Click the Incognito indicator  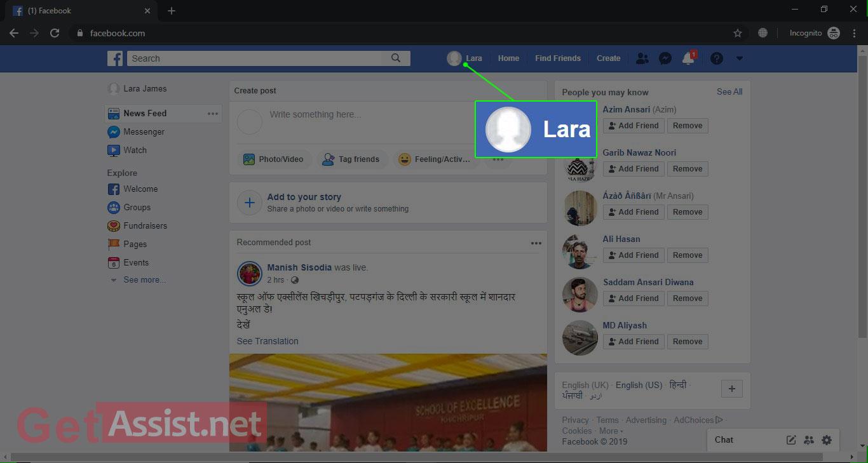click(815, 33)
